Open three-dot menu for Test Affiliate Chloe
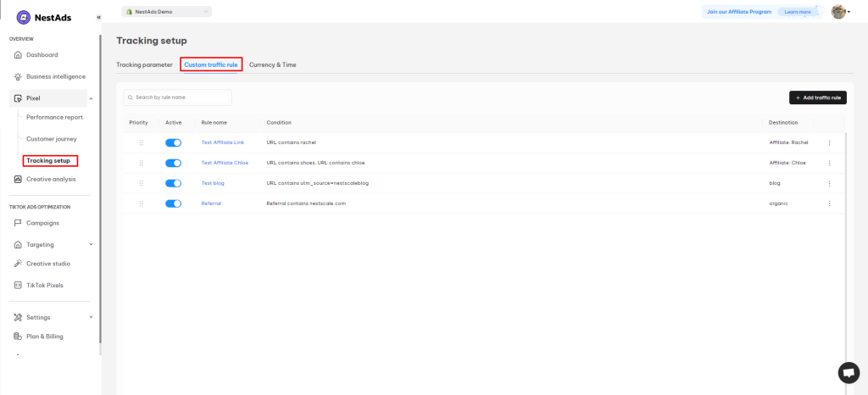 [829, 164]
